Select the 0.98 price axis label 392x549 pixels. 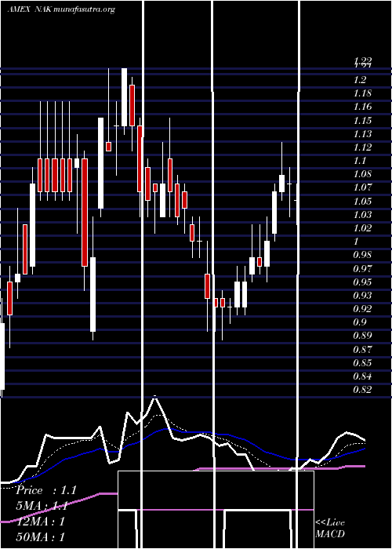[362, 255]
